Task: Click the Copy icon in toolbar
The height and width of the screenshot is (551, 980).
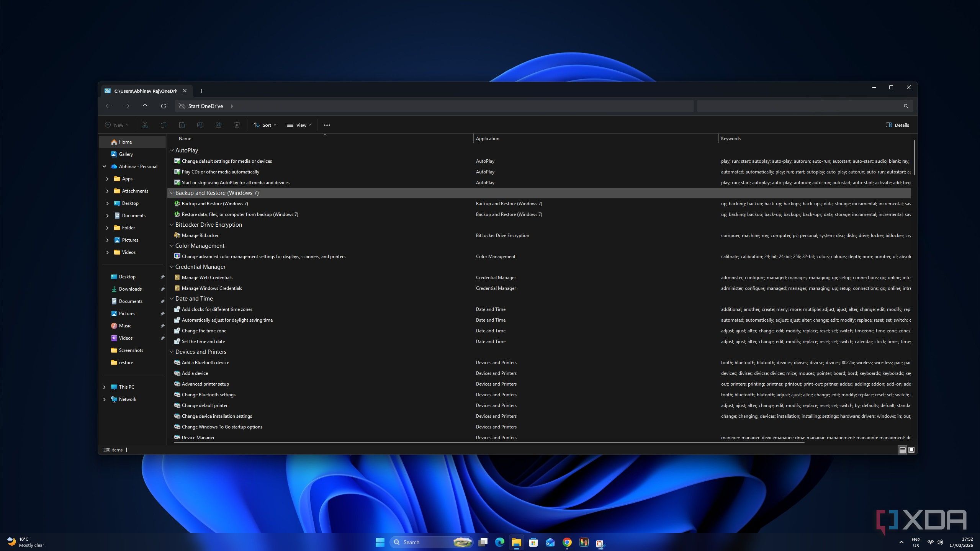Action: [163, 125]
